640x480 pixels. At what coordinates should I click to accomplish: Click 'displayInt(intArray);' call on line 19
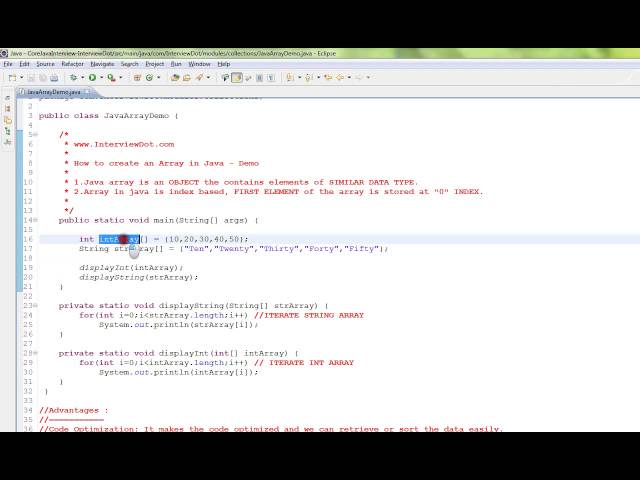coord(131,268)
